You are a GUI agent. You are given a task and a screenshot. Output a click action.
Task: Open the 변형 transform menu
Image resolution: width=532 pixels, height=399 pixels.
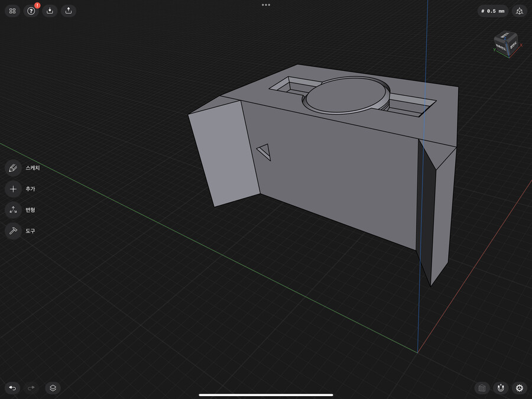tap(13, 210)
